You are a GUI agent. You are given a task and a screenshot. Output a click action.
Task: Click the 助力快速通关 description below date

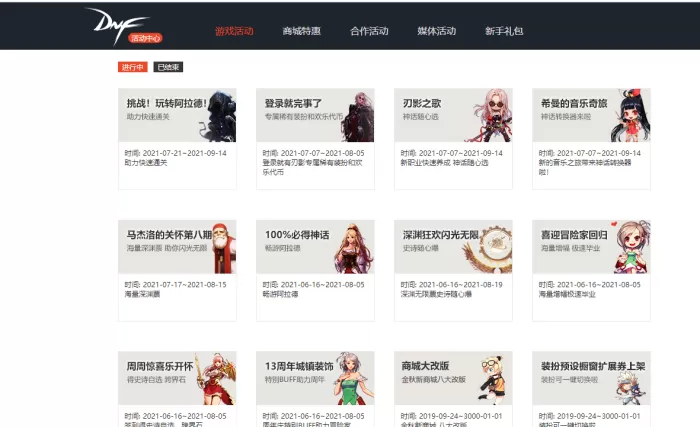(x=146, y=163)
